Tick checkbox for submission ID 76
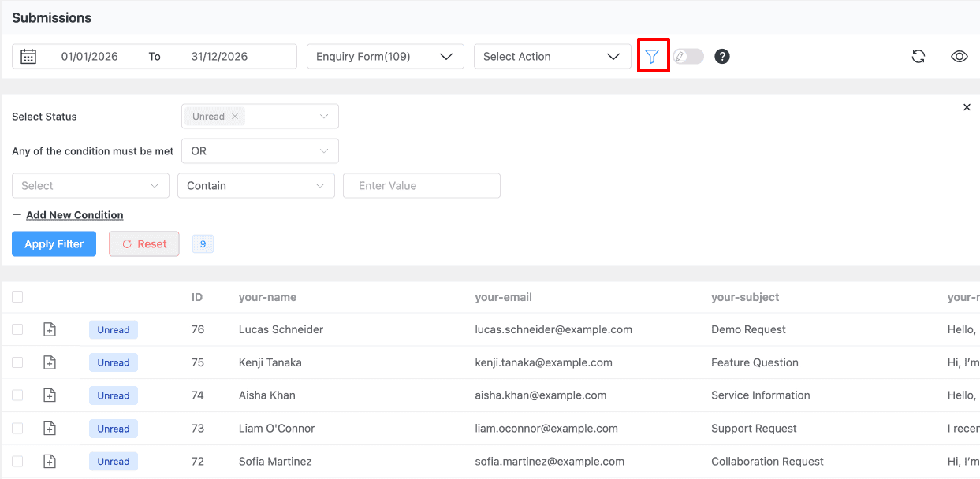Image resolution: width=980 pixels, height=479 pixels. (x=17, y=330)
